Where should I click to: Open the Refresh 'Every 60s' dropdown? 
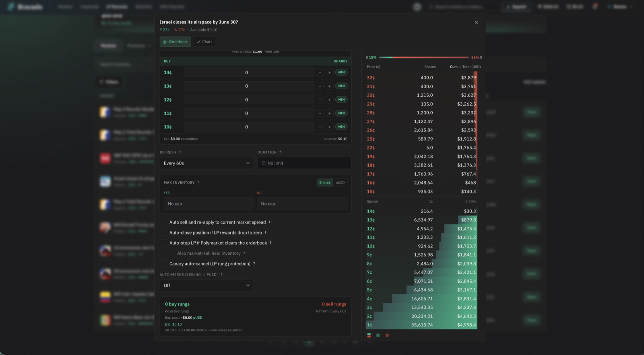tap(206, 163)
